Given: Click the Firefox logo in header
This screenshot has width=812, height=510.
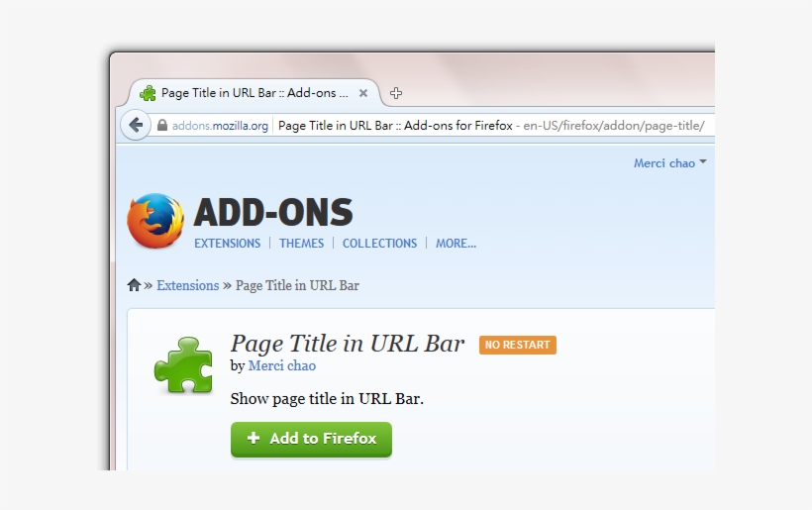Looking at the screenshot, I should (x=155, y=221).
